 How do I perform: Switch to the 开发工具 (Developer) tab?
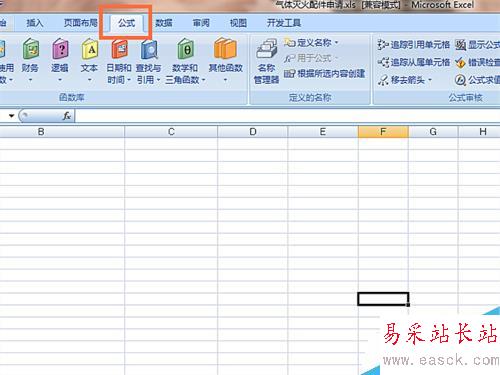pos(284,23)
